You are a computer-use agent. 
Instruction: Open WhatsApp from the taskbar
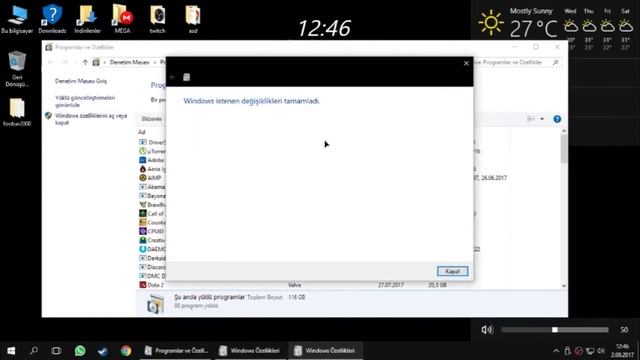80,351
